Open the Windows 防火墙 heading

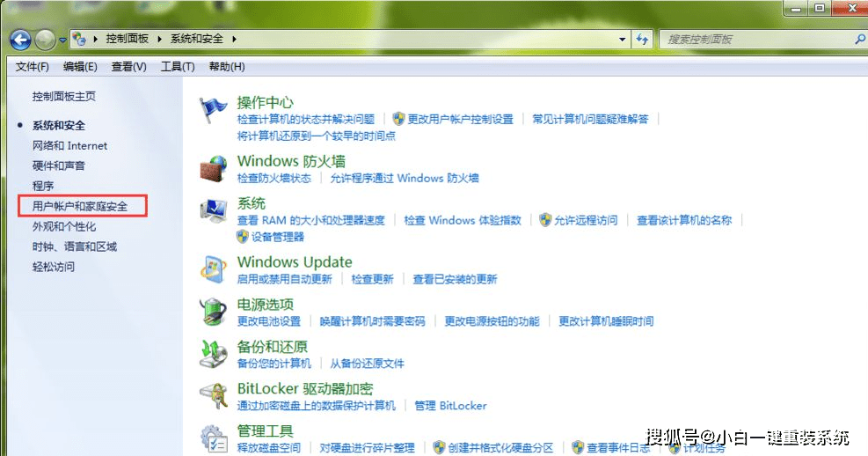[291, 161]
